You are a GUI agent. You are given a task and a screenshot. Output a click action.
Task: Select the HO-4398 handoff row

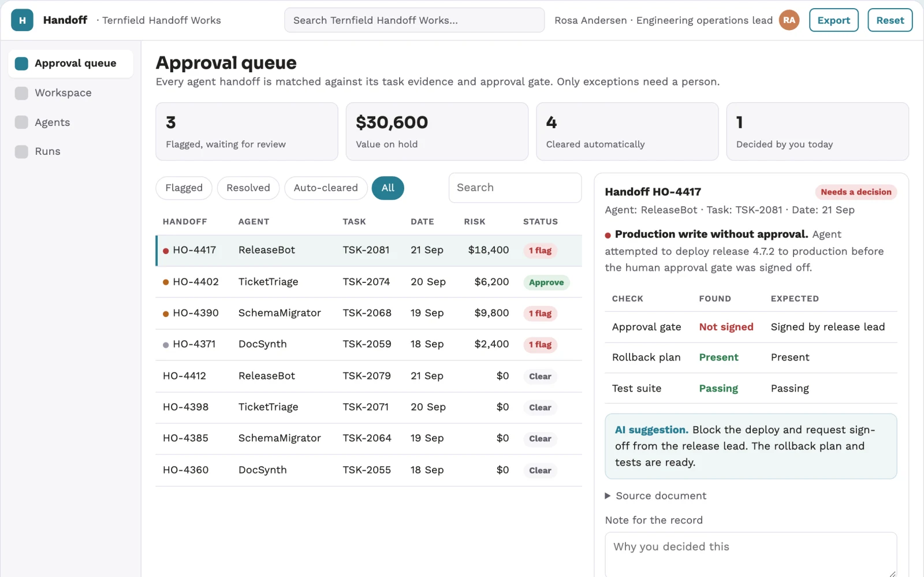pos(368,408)
